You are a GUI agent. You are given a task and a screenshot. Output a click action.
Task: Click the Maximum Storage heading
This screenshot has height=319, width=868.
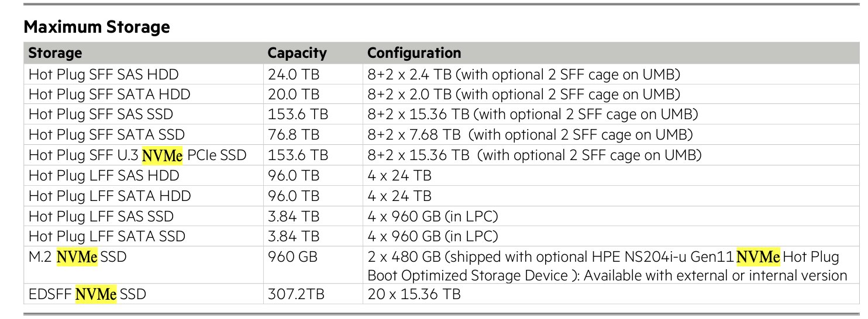97,27
